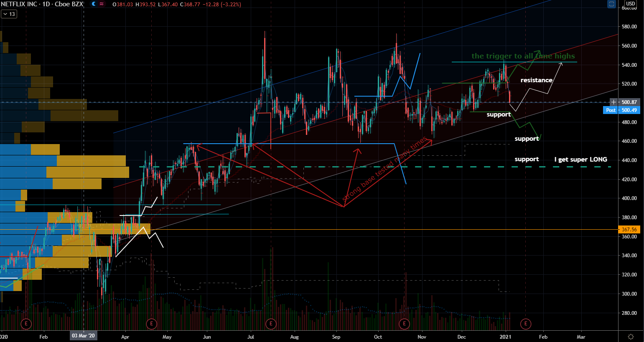The width and height of the screenshot is (644, 342).
Task: Click the 'Jun' time axis label
Action: coord(207,337)
